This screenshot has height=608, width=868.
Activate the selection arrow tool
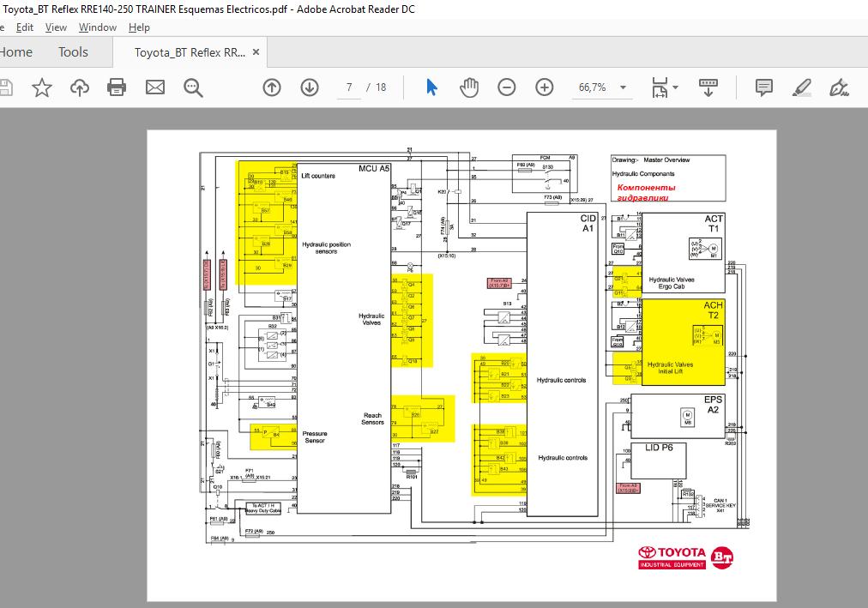[431, 87]
